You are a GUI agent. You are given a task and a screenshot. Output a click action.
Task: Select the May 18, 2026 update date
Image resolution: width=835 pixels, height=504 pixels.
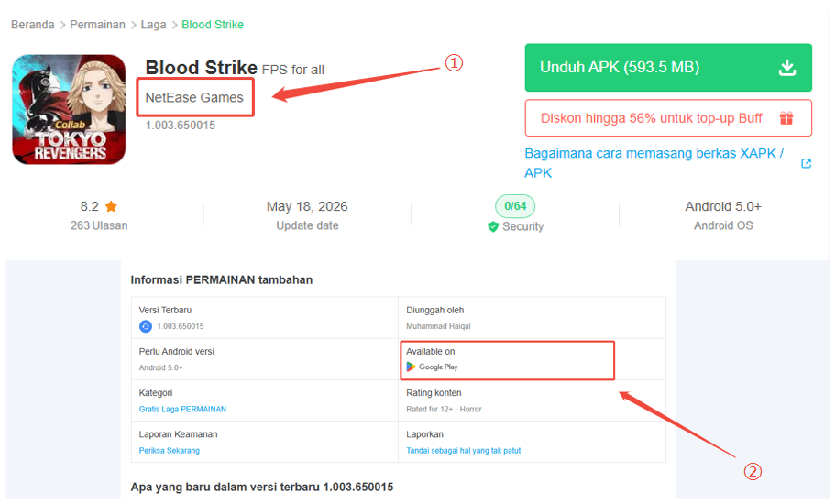[x=307, y=206]
